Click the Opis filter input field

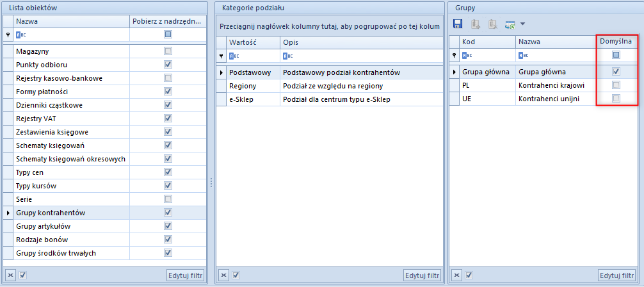362,56
